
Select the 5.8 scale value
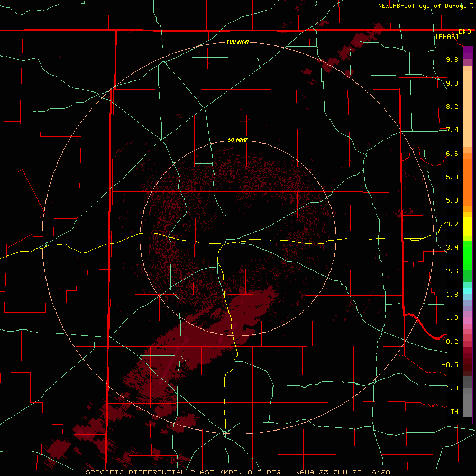(x=452, y=177)
